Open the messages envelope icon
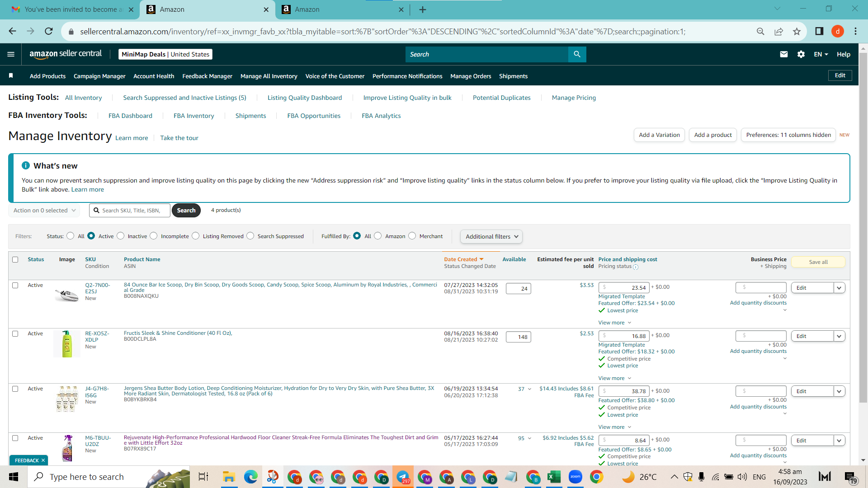Viewport: 868px width, 488px height. coord(784,54)
